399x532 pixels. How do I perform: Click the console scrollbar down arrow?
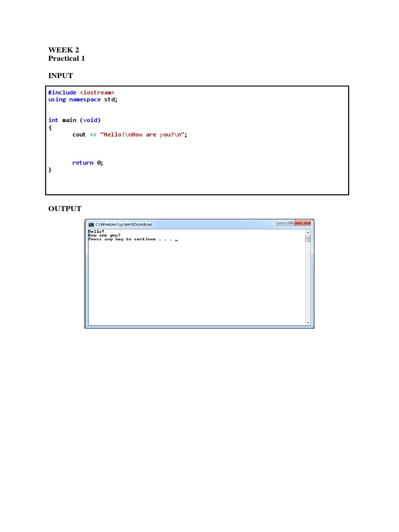(308, 323)
